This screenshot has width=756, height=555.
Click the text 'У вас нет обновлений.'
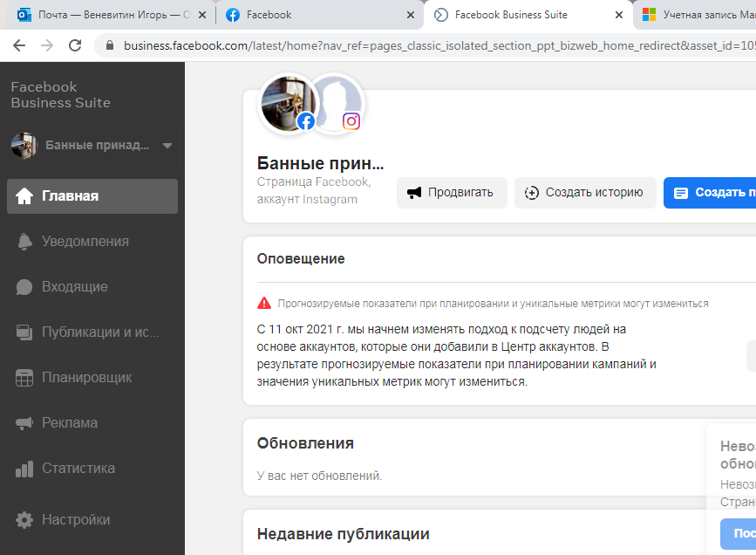(x=319, y=476)
